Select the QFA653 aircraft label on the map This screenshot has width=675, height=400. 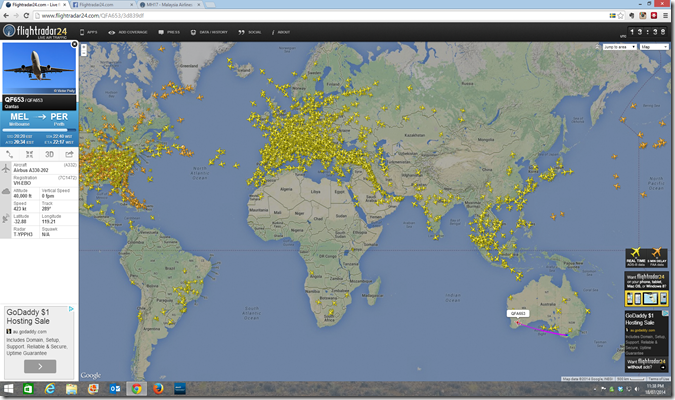(518, 313)
